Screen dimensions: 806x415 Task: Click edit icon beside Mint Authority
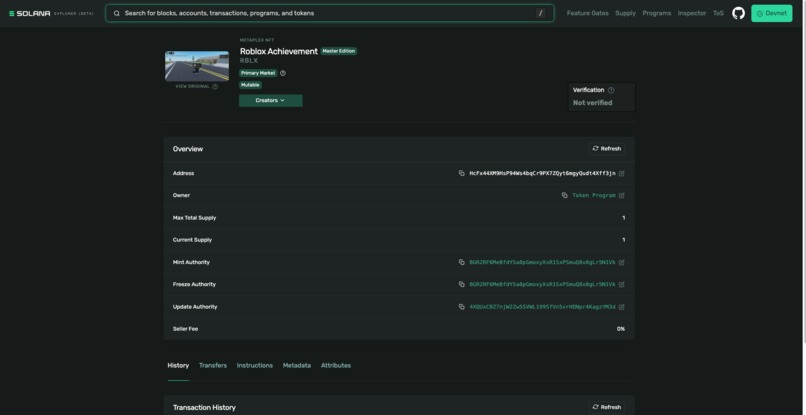click(621, 262)
